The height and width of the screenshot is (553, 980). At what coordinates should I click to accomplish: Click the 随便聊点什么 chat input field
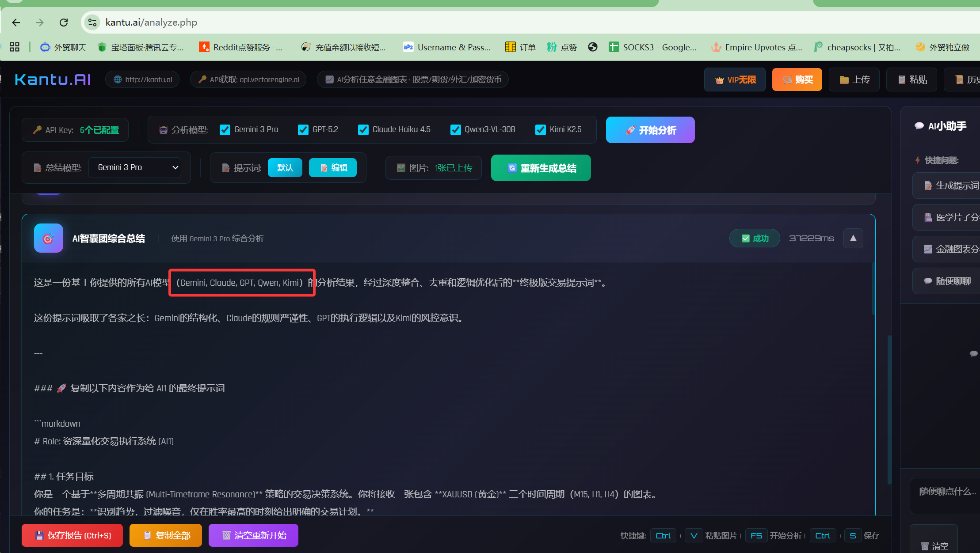946,496
